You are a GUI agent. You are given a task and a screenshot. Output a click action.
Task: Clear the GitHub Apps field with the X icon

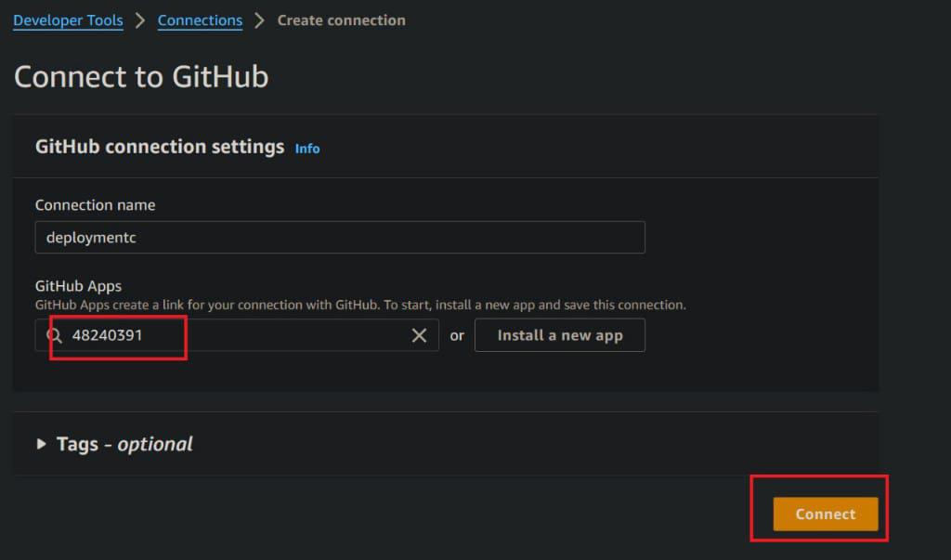[x=419, y=335]
